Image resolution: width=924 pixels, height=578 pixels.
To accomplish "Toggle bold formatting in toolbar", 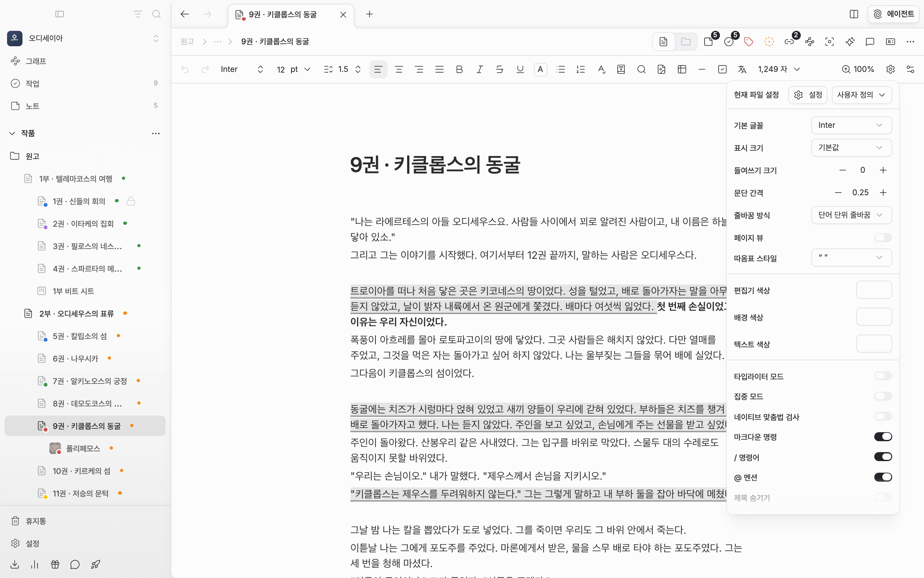I will [x=459, y=69].
